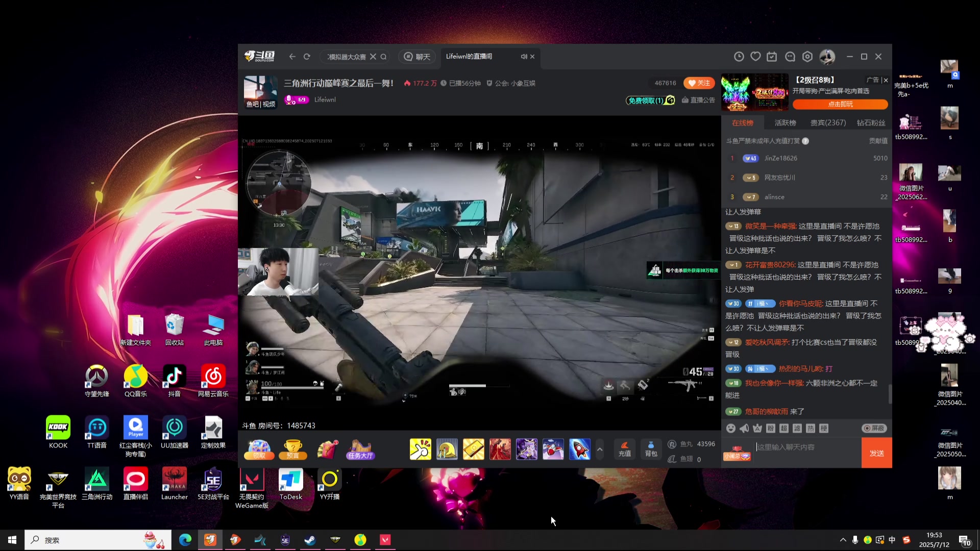Image resolution: width=980 pixels, height=551 pixels.
Task: Click the 发送 send button
Action: click(876, 453)
